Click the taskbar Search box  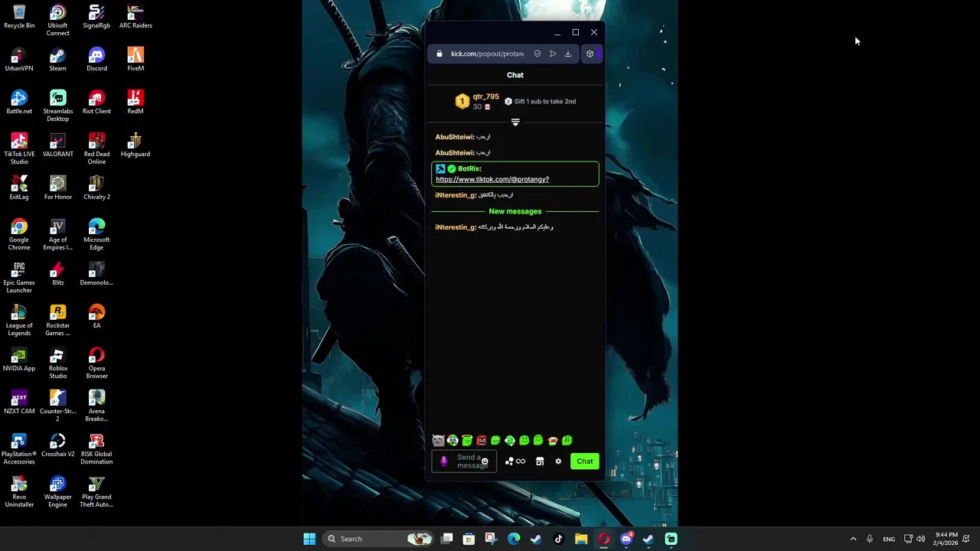377,539
